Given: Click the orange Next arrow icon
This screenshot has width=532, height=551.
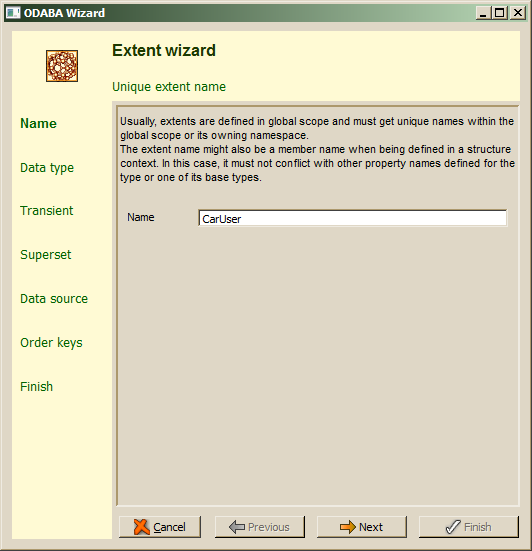Looking at the screenshot, I should click(348, 527).
